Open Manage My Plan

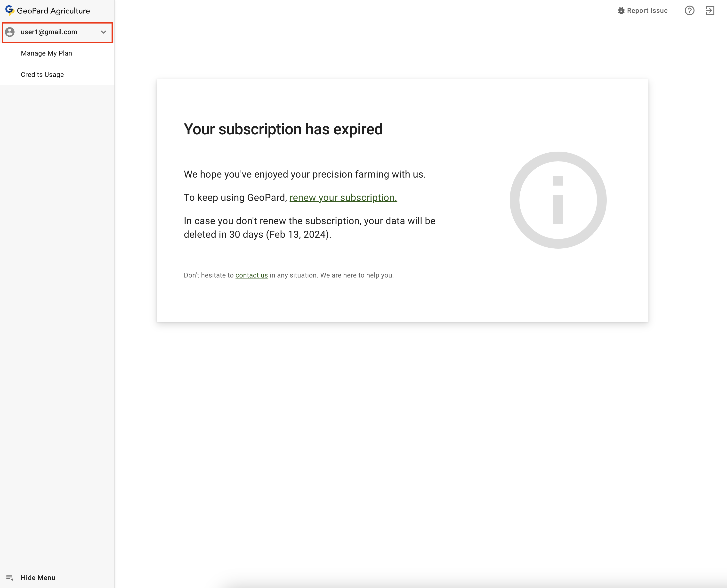click(x=46, y=53)
